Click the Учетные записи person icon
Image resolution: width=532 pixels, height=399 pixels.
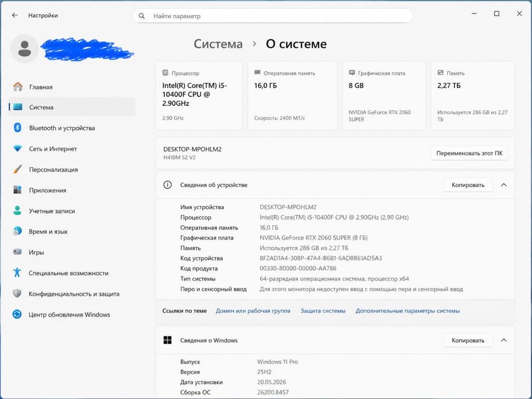click(x=17, y=211)
